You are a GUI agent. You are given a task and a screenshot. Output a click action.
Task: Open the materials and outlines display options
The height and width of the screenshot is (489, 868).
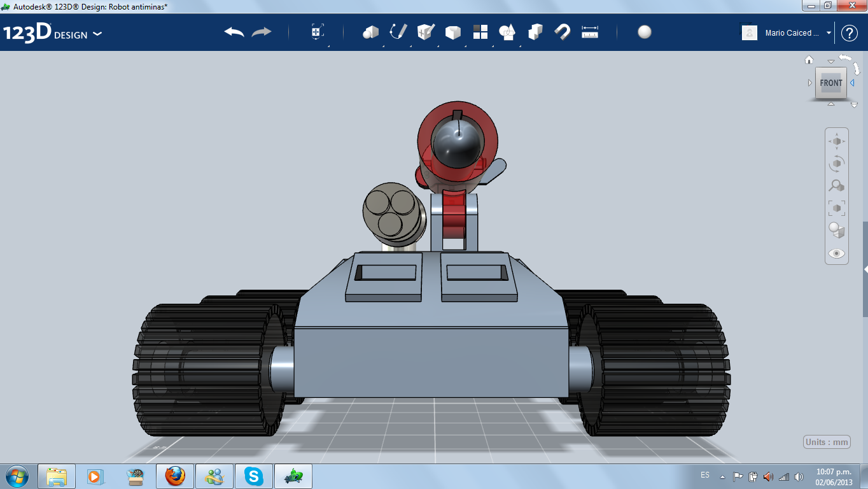point(837,230)
